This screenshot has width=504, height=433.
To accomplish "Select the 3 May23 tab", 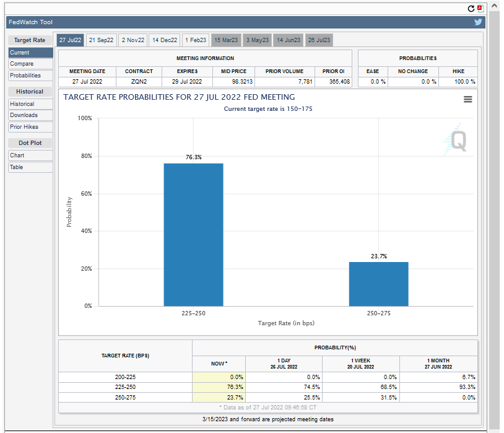I will point(257,40).
